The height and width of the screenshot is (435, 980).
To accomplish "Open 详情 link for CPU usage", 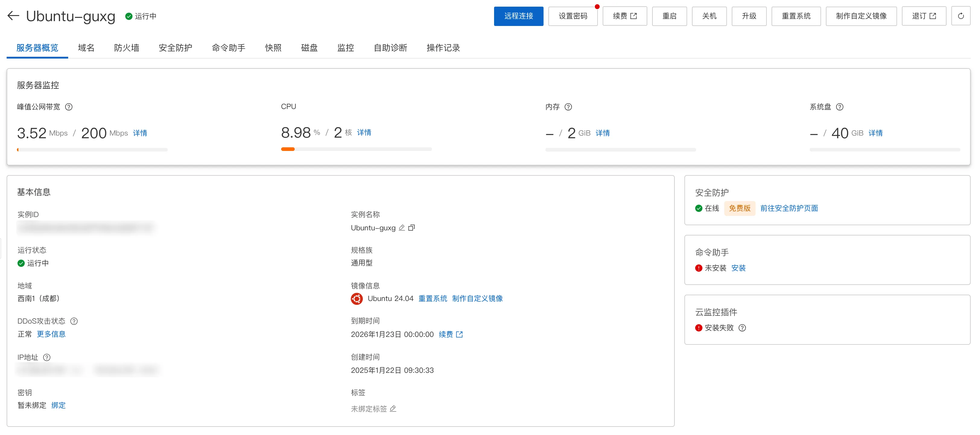I will point(364,133).
